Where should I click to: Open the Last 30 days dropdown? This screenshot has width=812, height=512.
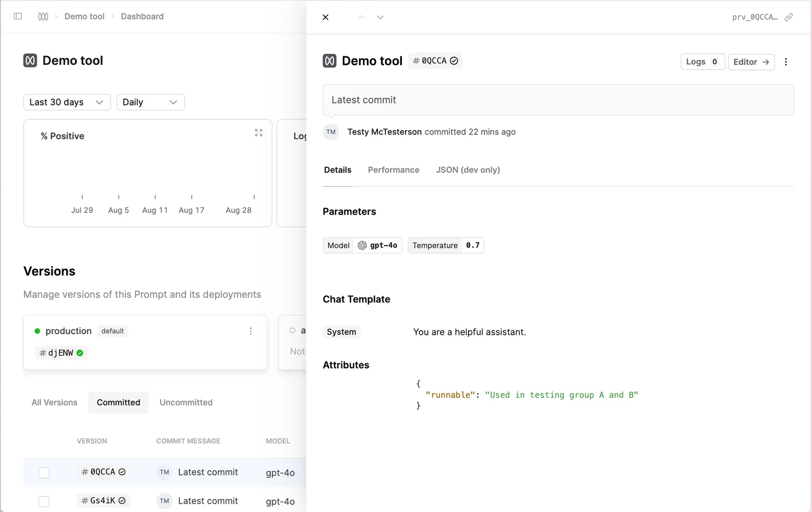click(x=67, y=102)
